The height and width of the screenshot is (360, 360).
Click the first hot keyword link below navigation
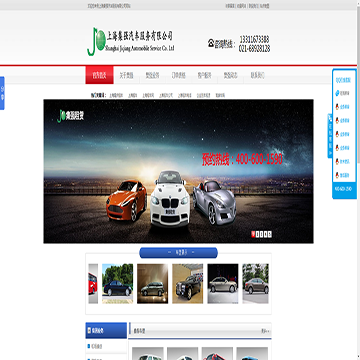tap(116, 95)
